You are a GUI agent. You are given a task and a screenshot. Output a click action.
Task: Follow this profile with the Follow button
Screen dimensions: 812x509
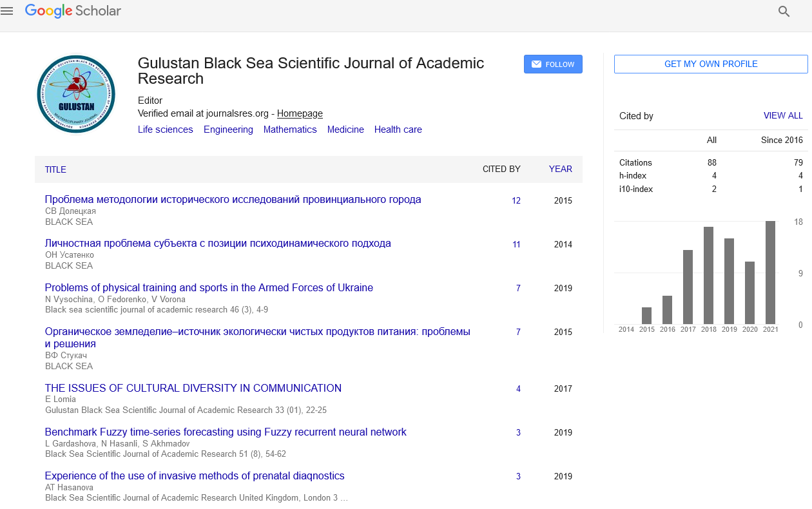coord(553,64)
